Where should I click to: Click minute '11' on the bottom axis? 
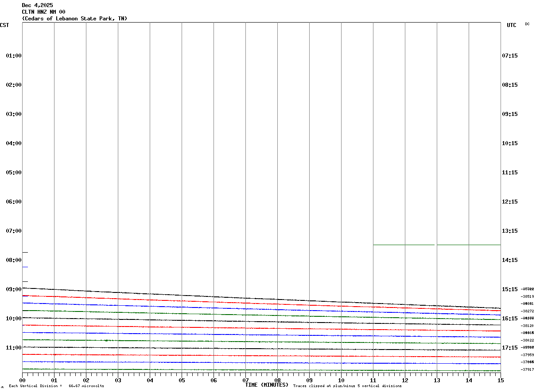coord(373,380)
